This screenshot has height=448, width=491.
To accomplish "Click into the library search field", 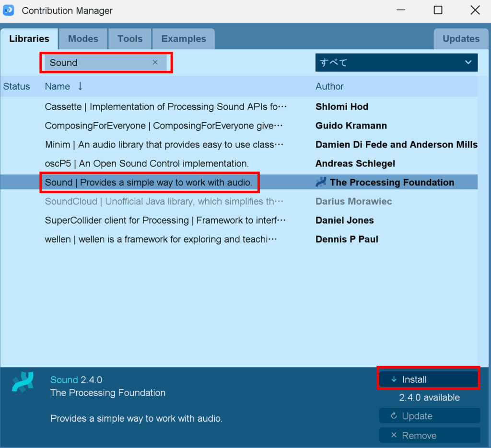I will [x=98, y=63].
